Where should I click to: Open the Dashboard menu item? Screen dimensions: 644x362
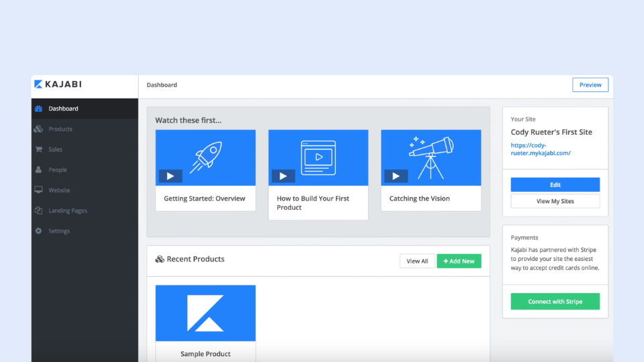[x=85, y=109]
